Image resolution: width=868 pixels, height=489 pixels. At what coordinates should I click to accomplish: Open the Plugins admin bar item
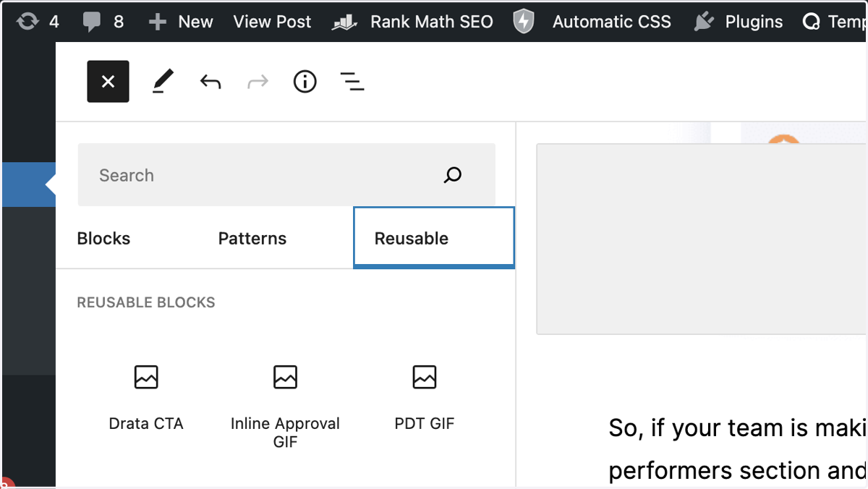click(738, 22)
